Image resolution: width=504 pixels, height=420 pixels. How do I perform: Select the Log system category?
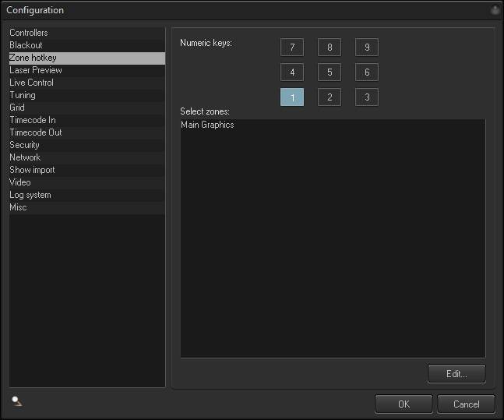coord(30,195)
